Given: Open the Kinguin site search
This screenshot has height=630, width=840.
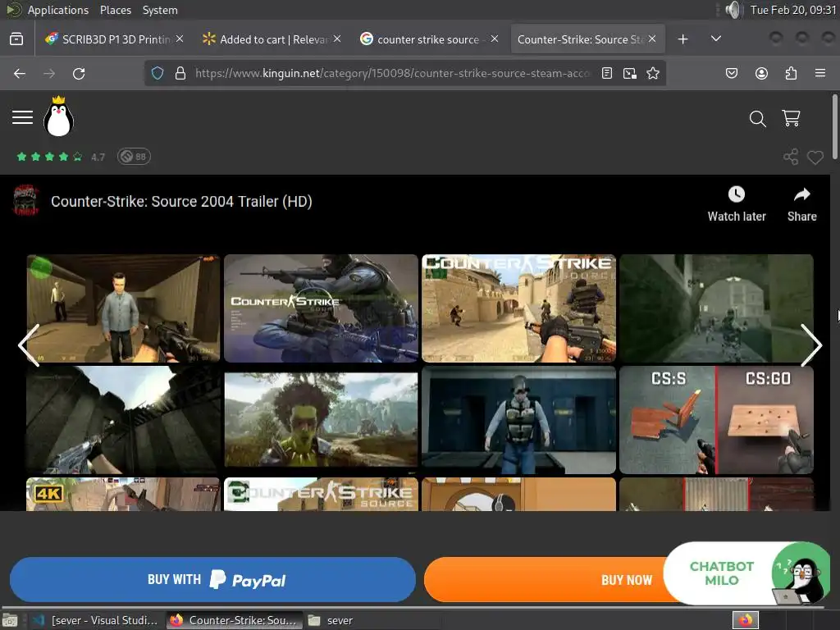Looking at the screenshot, I should pos(757,118).
